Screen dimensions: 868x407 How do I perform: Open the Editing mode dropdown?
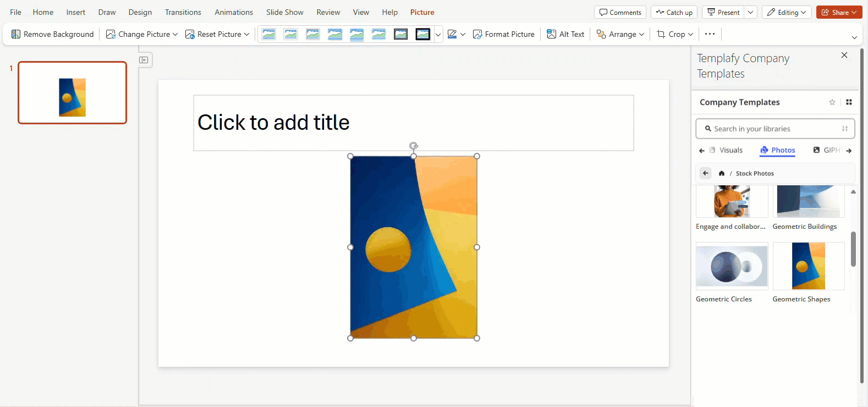tap(787, 12)
